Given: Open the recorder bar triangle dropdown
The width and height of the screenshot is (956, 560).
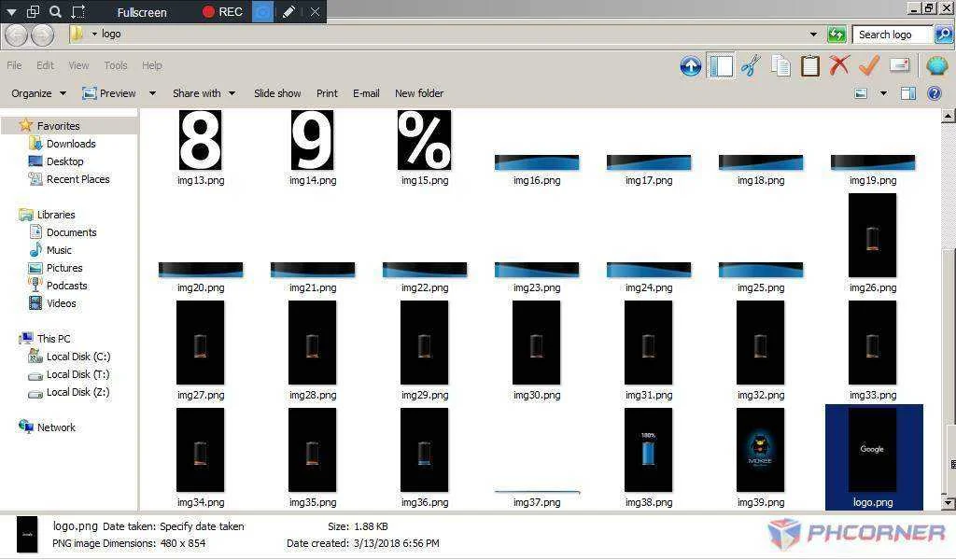Looking at the screenshot, I should click(11, 11).
